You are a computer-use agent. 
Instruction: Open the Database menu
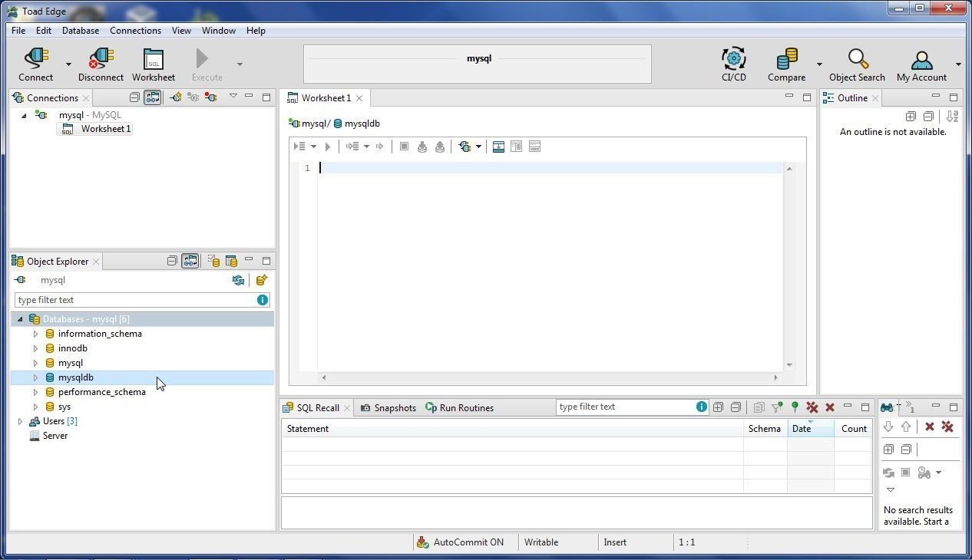click(x=81, y=31)
